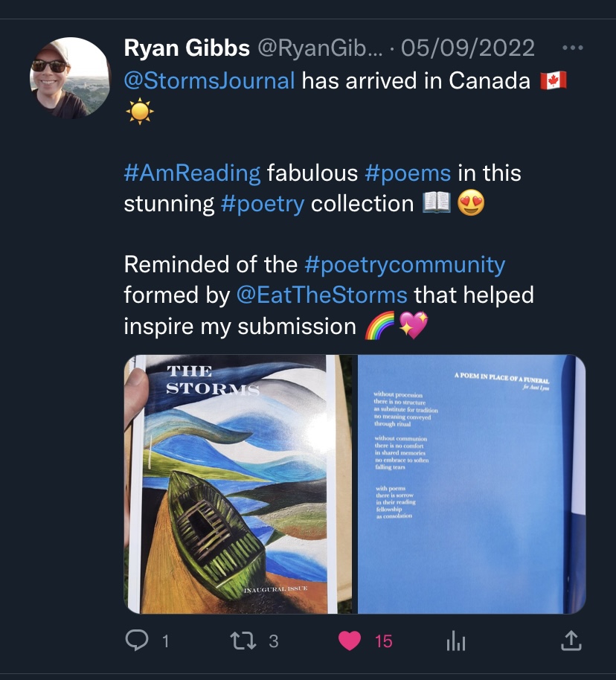Unlike the tweet via the pink heart
616x680 pixels.
coord(350,640)
